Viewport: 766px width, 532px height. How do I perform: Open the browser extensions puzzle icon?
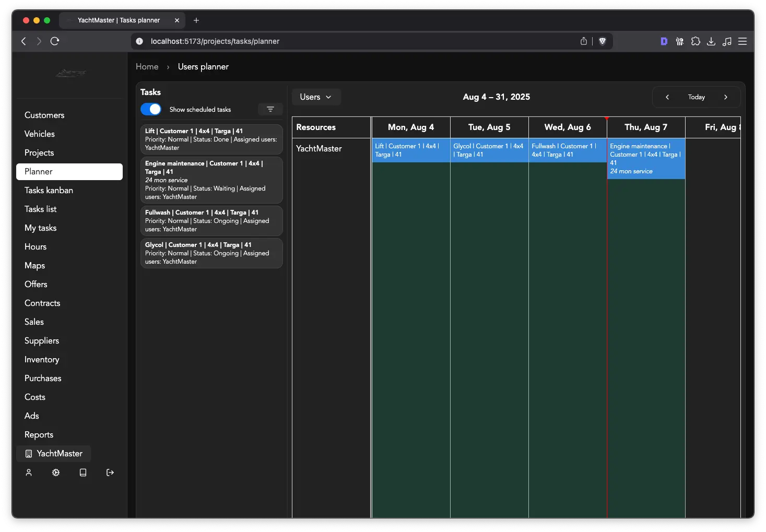[x=696, y=41]
